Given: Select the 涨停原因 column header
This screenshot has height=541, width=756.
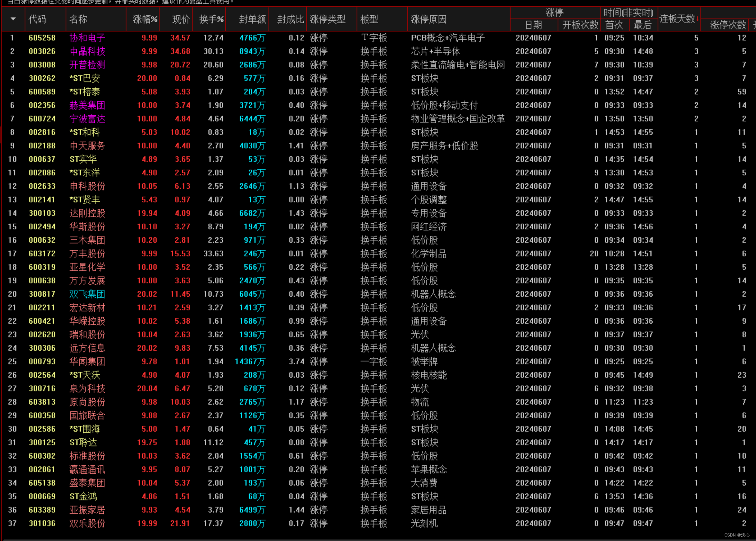Looking at the screenshot, I should 429,19.
